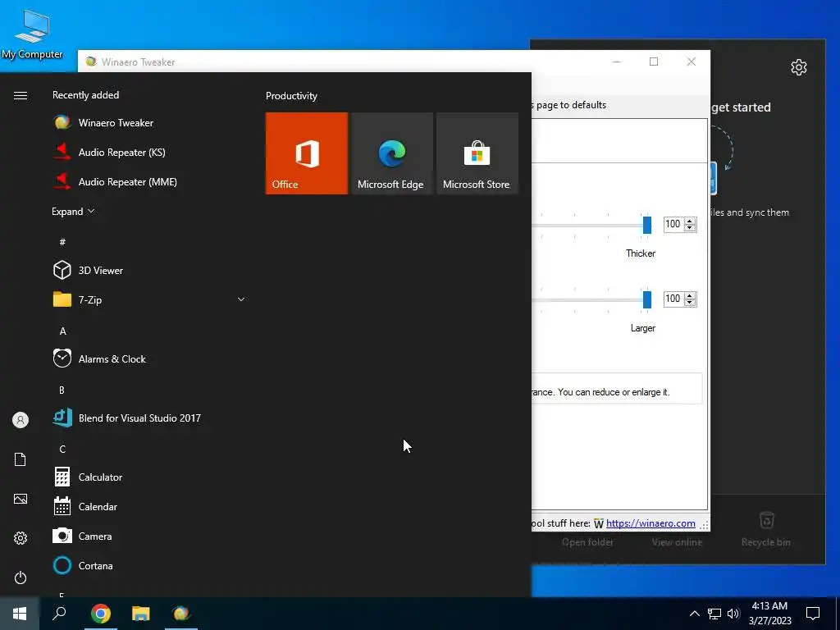Open the Microsoft Edge tile

point(391,153)
